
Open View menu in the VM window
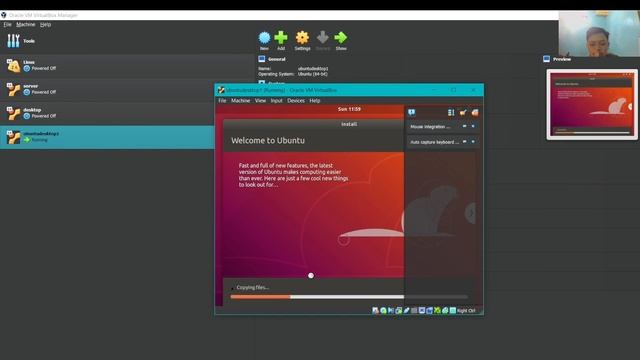click(x=260, y=100)
